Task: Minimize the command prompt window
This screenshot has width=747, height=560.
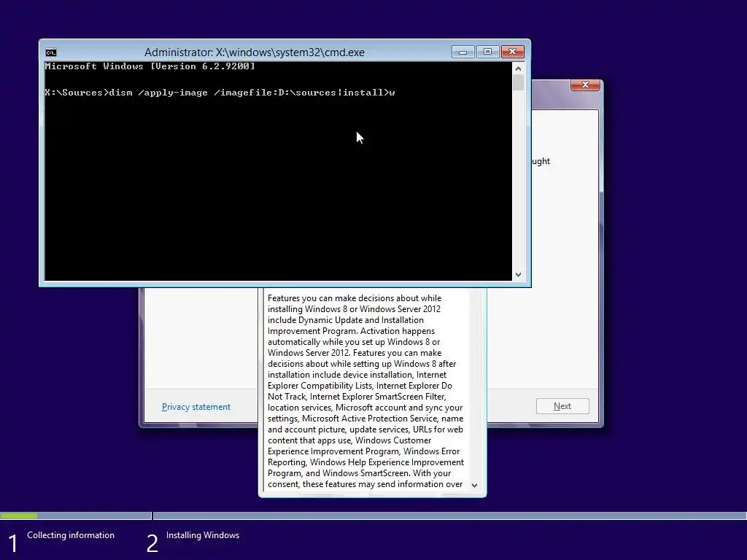Action: (462, 52)
